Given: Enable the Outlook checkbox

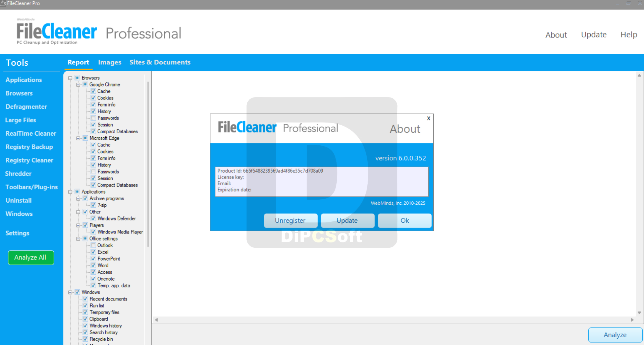Looking at the screenshot, I should (x=93, y=246).
